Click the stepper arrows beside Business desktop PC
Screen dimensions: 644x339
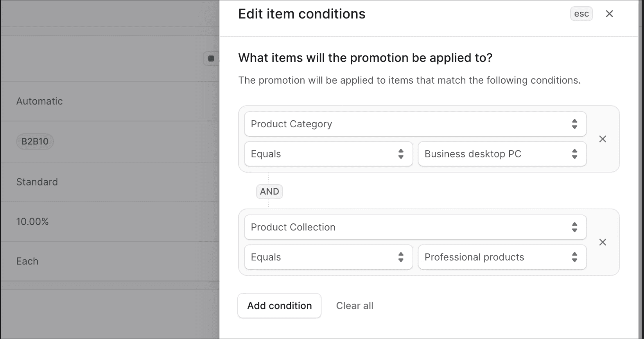click(x=574, y=154)
